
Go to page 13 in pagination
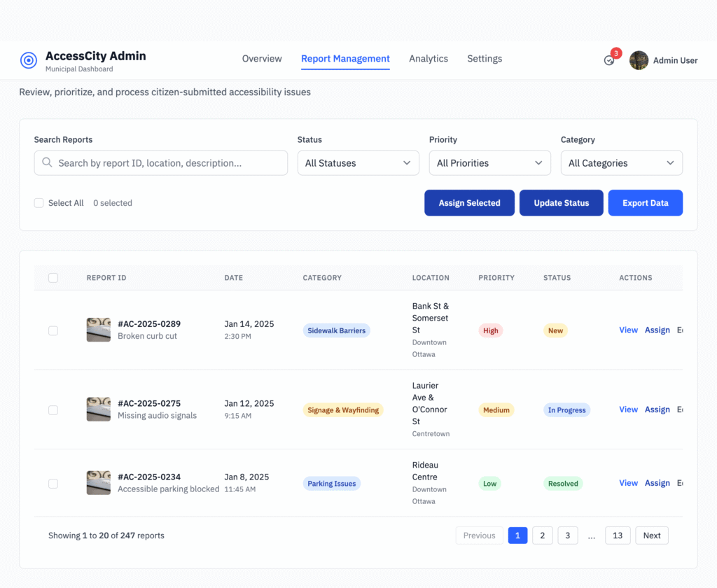[x=618, y=535]
